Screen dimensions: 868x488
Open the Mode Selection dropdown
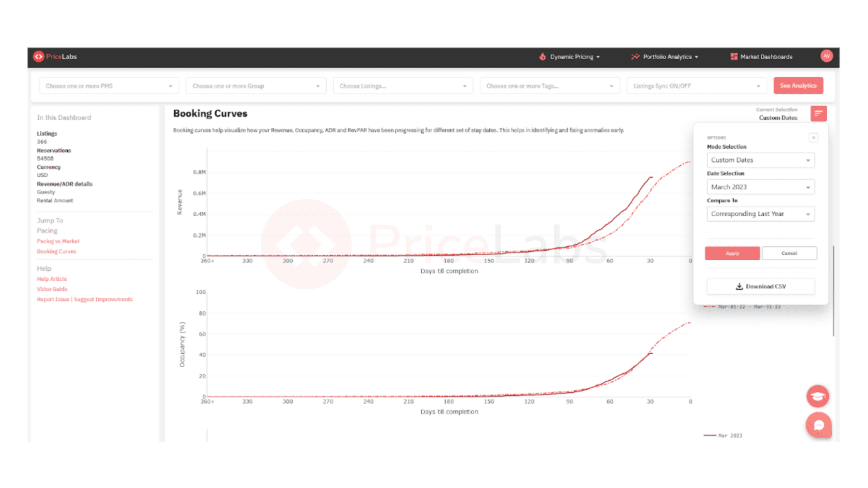click(760, 160)
